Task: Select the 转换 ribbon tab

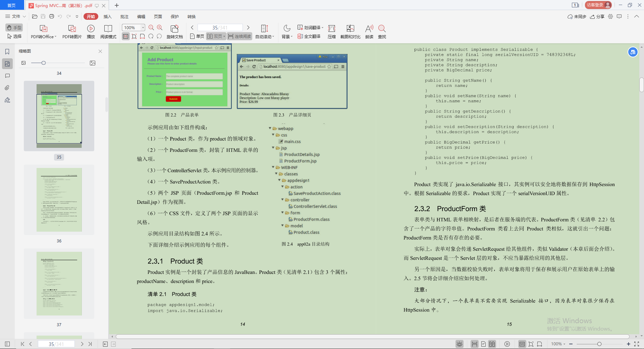Action: [192, 16]
